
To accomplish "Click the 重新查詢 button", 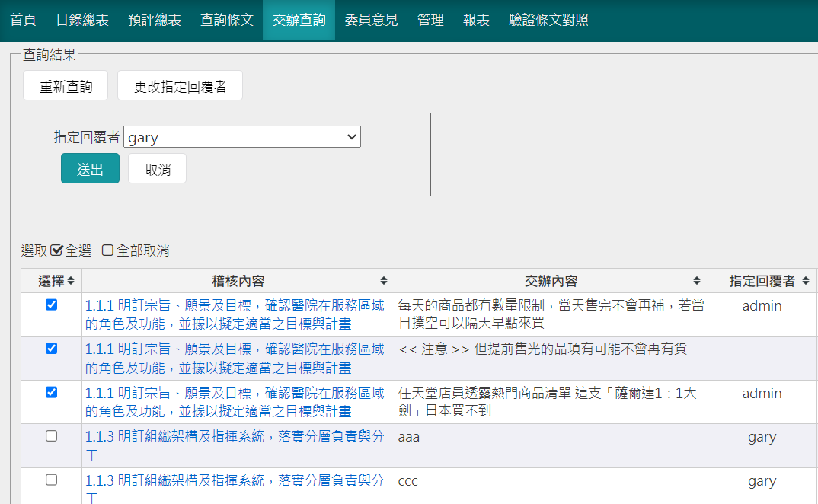I will (x=66, y=86).
